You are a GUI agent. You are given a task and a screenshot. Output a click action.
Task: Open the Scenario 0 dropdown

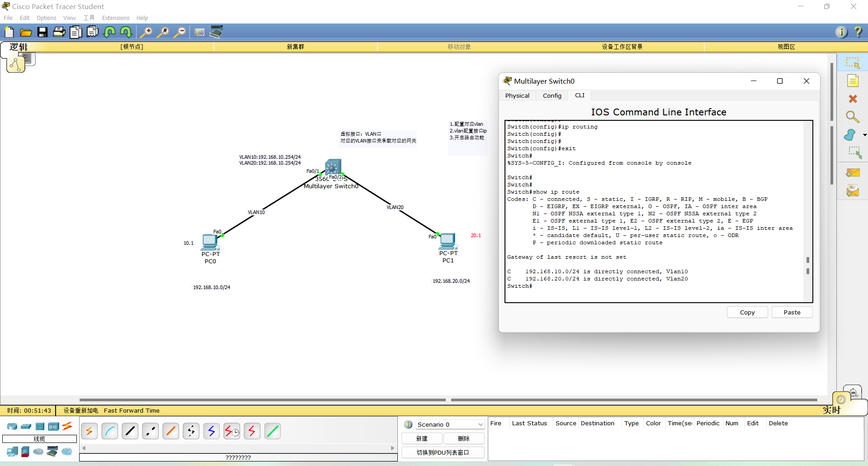coord(450,424)
